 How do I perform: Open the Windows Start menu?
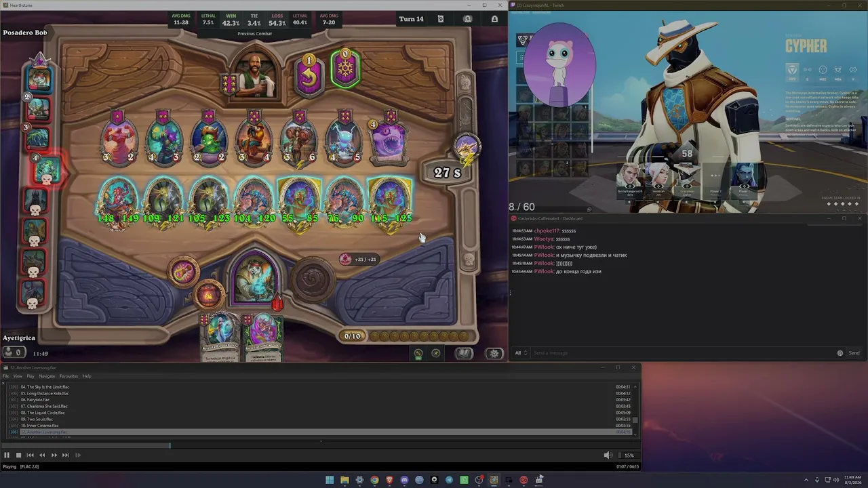click(x=330, y=480)
